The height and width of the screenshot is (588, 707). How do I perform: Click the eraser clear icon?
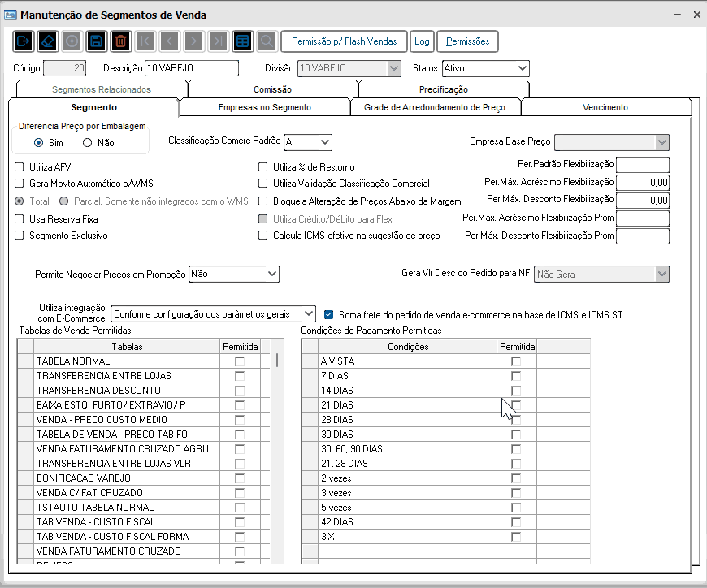(47, 41)
